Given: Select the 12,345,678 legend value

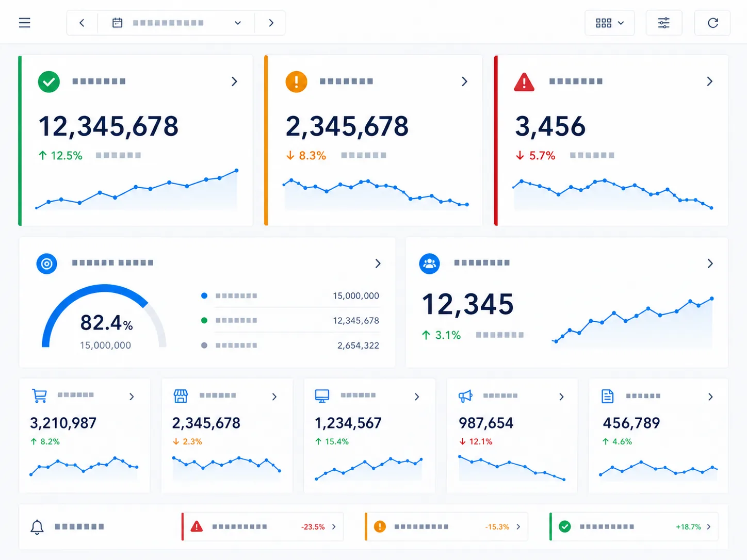Looking at the screenshot, I should [356, 321].
